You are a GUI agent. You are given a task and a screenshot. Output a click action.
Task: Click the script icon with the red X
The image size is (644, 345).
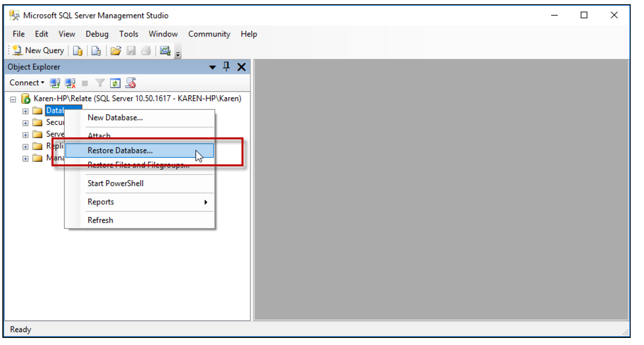[x=131, y=83]
